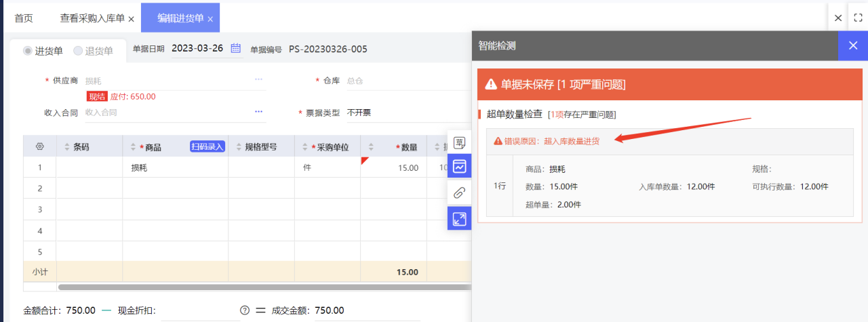Sort by the 数量 column arrows

pyautogui.click(x=372, y=146)
